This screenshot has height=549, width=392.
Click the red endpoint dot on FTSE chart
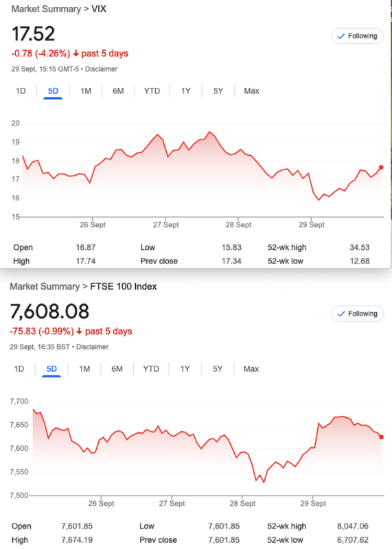(381, 437)
